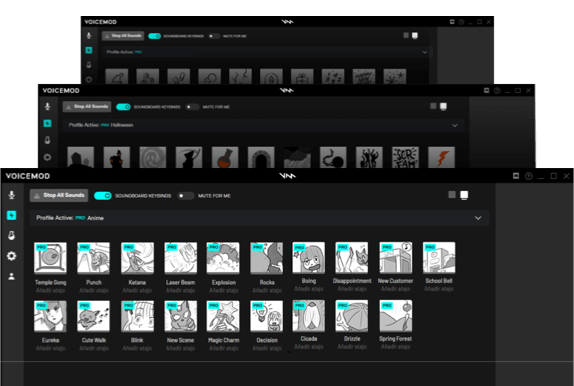Image resolution: width=574 pixels, height=386 pixels.
Task: Switch to large tile view in rearmost window
Action: 415,36
